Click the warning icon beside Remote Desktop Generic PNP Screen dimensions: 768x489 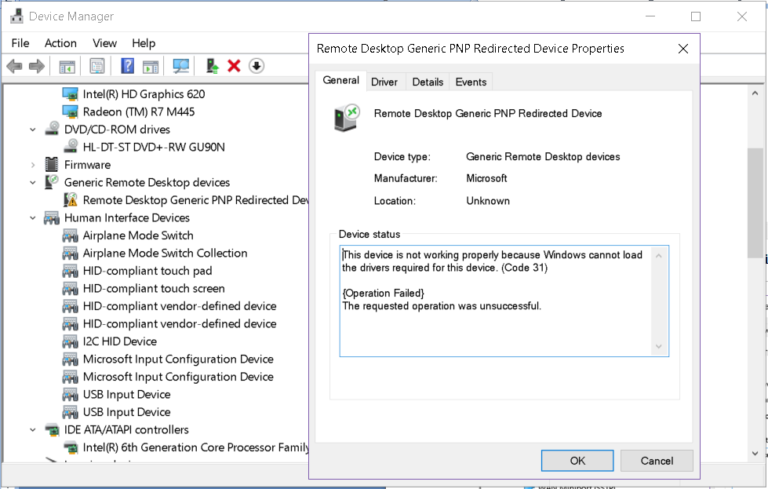click(71, 200)
